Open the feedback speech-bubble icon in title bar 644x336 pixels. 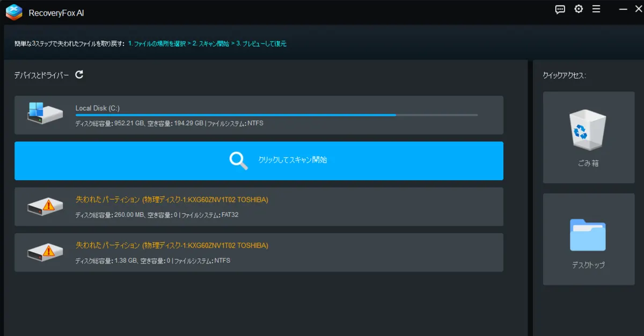560,10
